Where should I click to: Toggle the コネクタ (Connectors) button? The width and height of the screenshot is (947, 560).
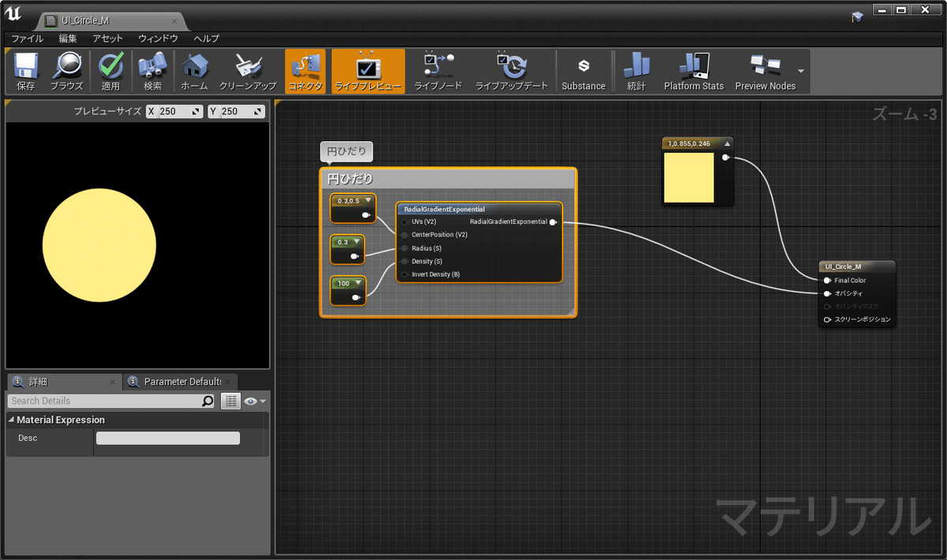(305, 72)
